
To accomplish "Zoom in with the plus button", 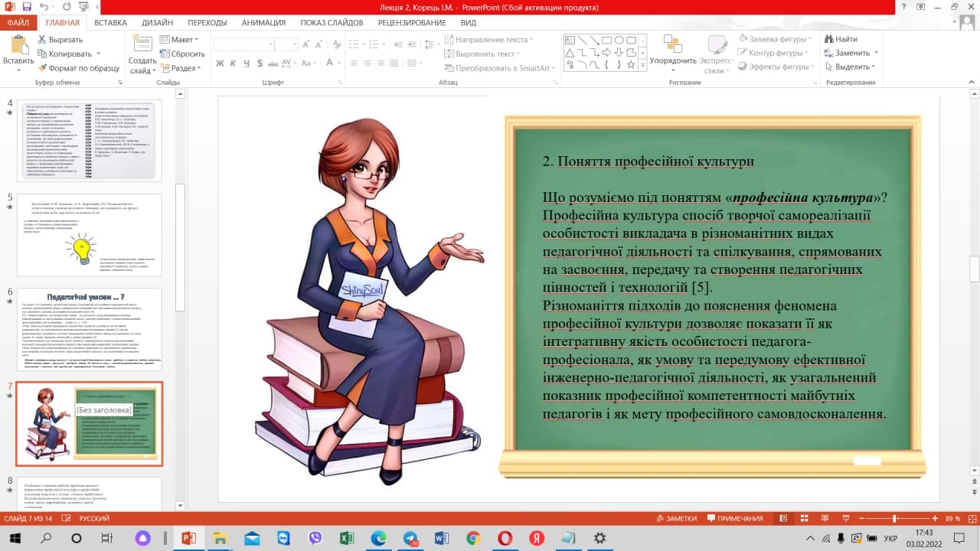I will coord(935,518).
